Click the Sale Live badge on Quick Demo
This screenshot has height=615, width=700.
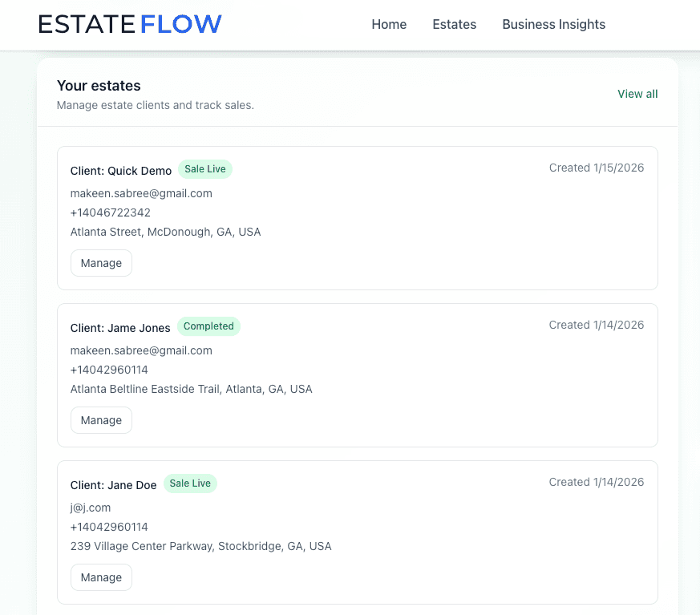point(205,168)
